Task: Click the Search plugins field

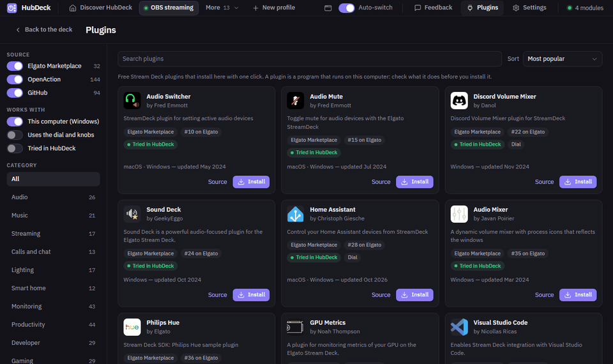Action: click(x=310, y=59)
